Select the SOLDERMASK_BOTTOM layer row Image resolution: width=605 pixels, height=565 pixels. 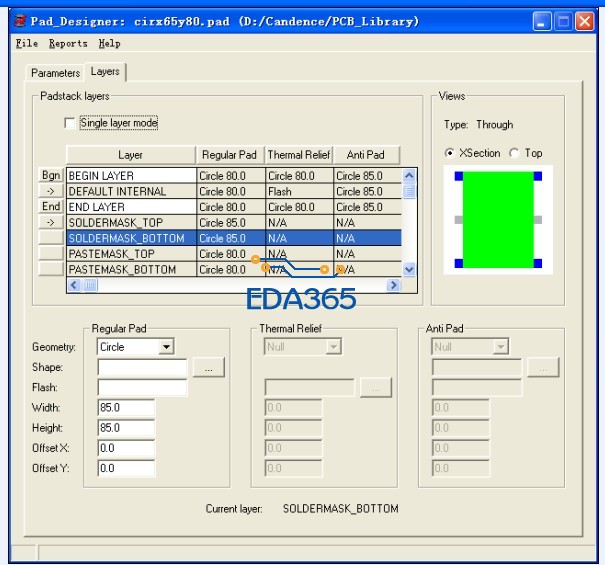click(234, 238)
